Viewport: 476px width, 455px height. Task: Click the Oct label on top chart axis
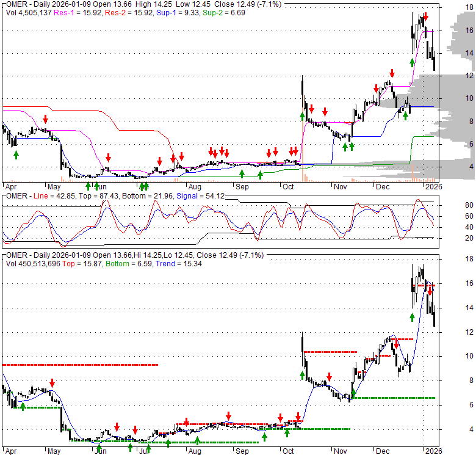[288, 186]
